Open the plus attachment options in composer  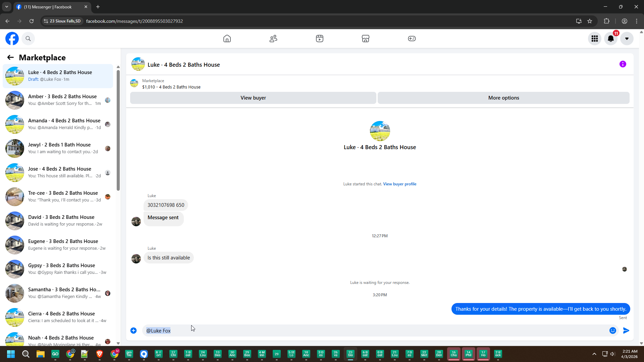(x=133, y=330)
